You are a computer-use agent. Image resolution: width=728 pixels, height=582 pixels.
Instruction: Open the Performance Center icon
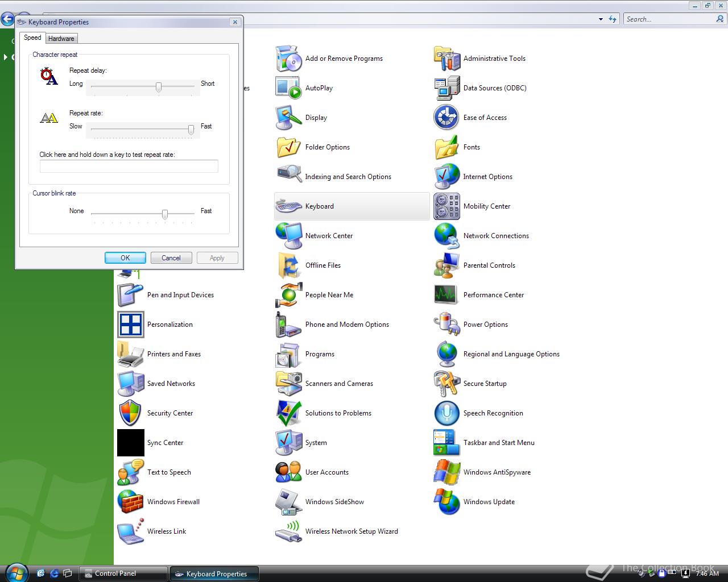coord(446,295)
